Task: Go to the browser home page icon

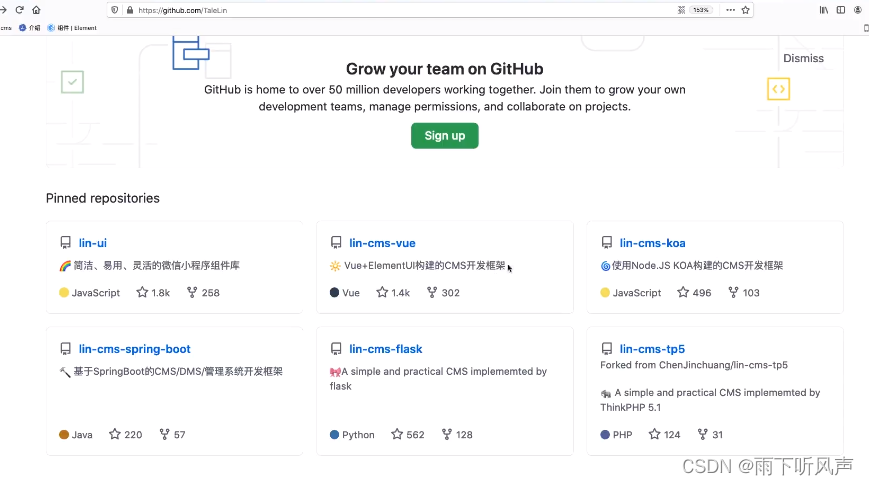Action: point(36,10)
